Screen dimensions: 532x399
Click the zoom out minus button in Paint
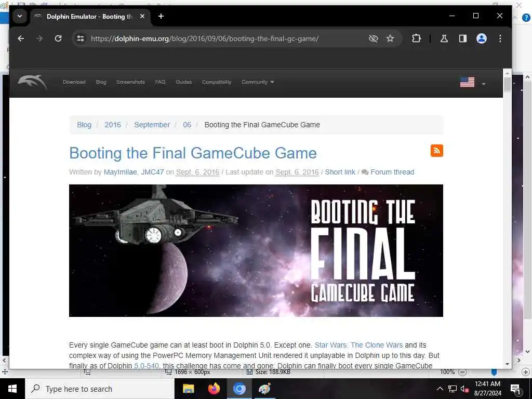coord(462,372)
